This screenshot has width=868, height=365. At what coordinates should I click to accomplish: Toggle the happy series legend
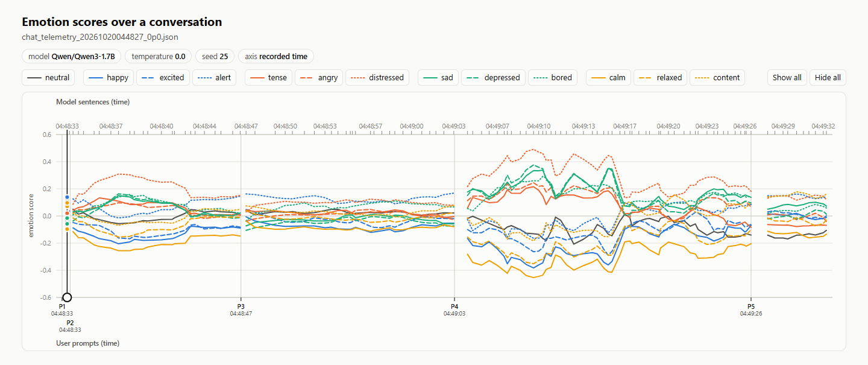click(108, 77)
